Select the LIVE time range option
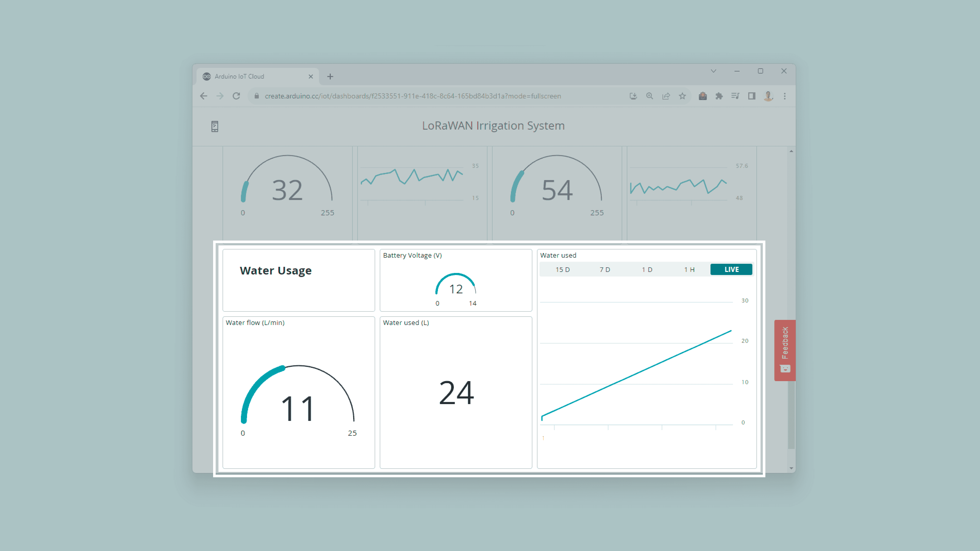This screenshot has height=551, width=980. pos(731,269)
